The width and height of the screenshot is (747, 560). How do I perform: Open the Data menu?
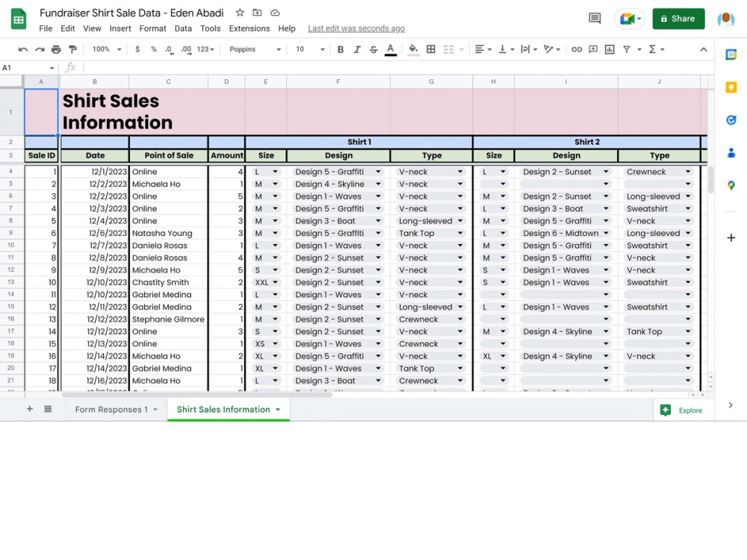tap(183, 28)
